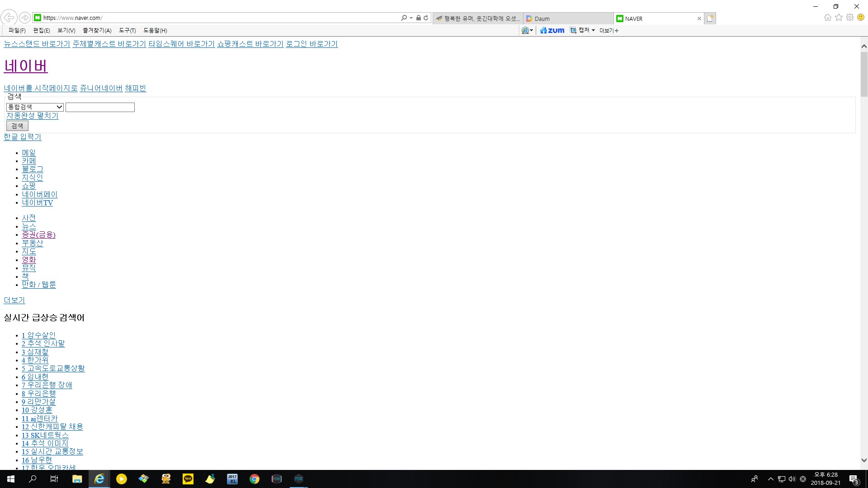Click the Internet Explorer taskbar icon
868x488 pixels.
click(99, 479)
